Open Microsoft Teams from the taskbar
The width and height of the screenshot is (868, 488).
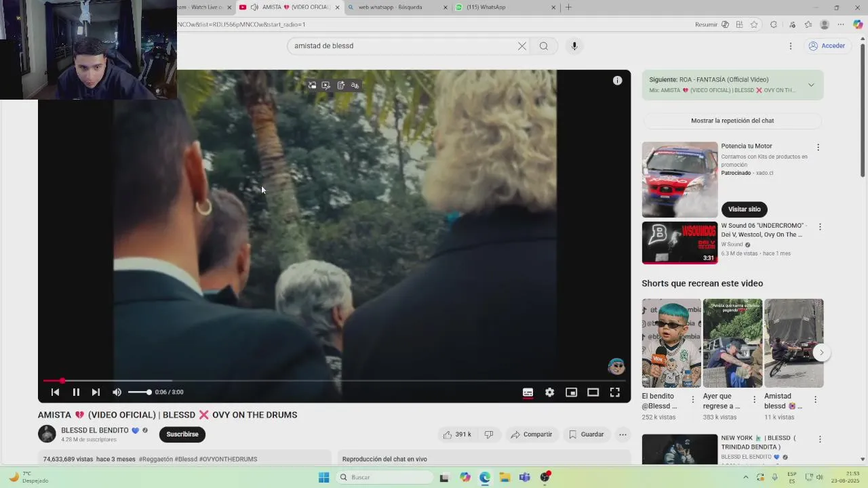524,477
